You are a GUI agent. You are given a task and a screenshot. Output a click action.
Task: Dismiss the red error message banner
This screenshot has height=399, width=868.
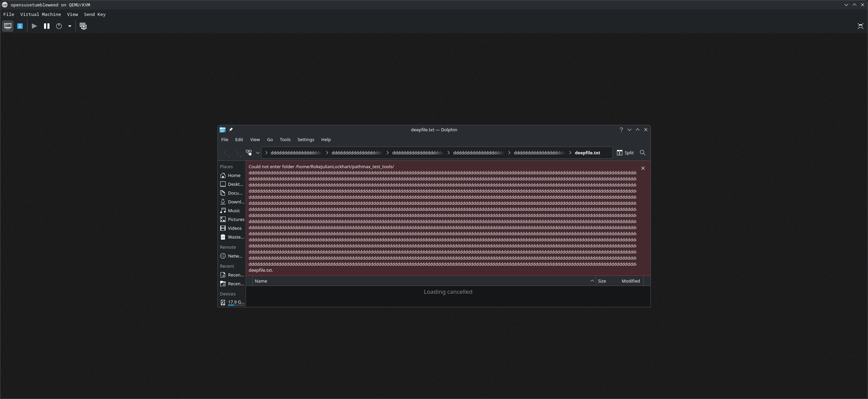pyautogui.click(x=643, y=168)
